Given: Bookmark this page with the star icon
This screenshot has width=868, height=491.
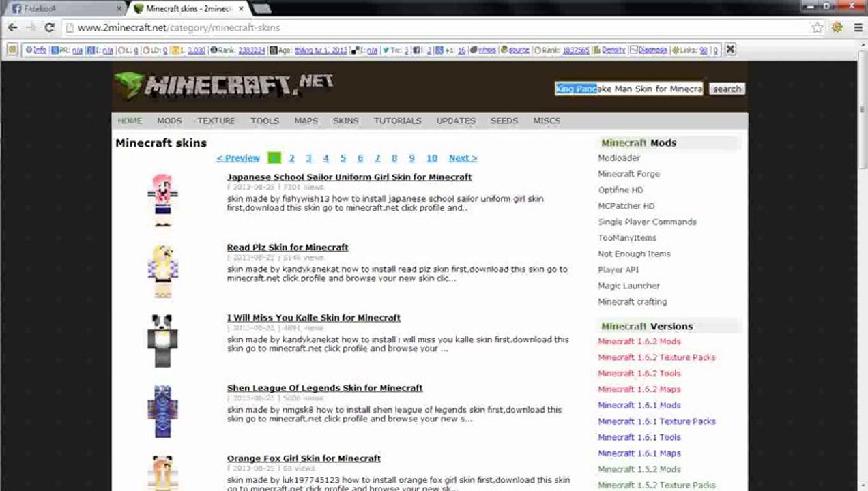Looking at the screenshot, I should [818, 28].
